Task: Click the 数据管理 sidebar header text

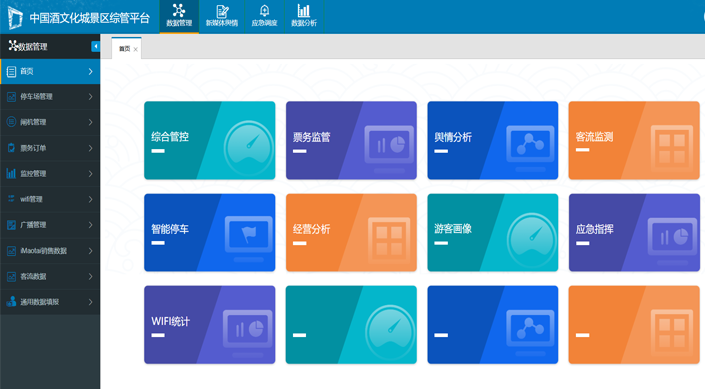Action: coord(32,47)
